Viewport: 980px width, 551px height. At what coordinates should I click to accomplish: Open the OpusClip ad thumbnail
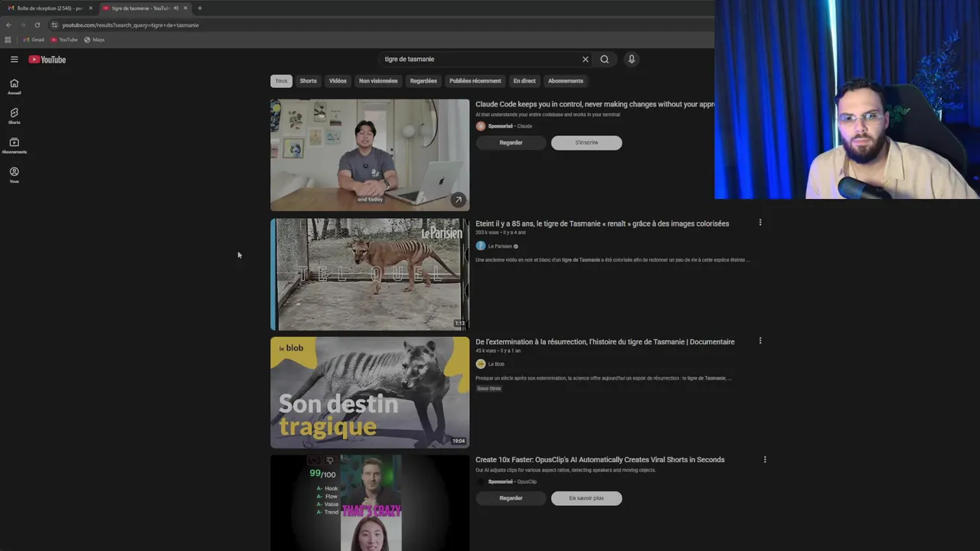tap(370, 503)
